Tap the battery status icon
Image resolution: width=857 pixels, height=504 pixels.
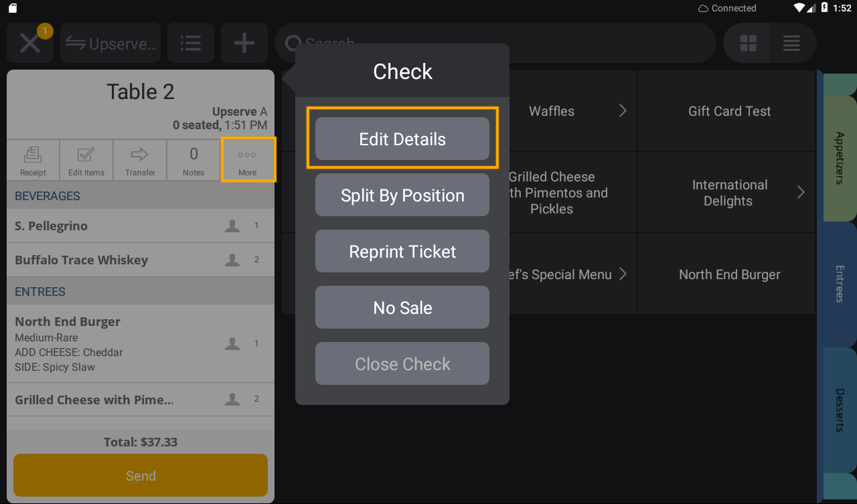pyautogui.click(x=824, y=8)
